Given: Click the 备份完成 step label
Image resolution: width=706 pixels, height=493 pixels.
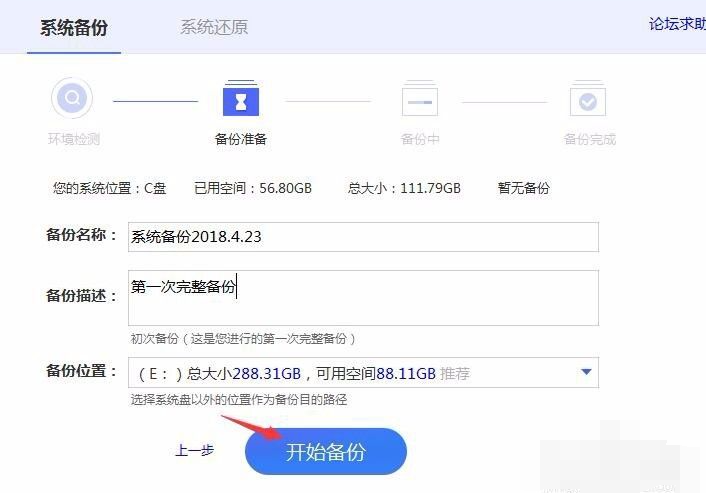Looking at the screenshot, I should click(x=589, y=139).
